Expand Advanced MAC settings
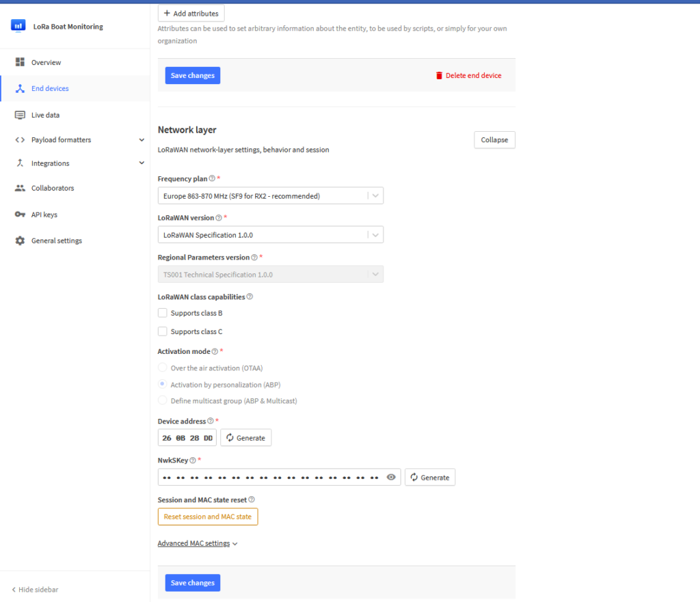The image size is (700, 602). [x=198, y=544]
